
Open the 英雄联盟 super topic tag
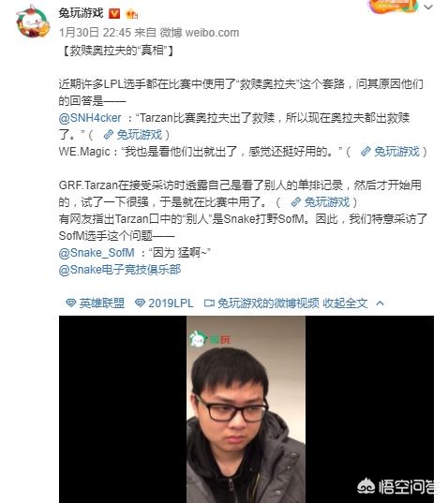pos(95,303)
